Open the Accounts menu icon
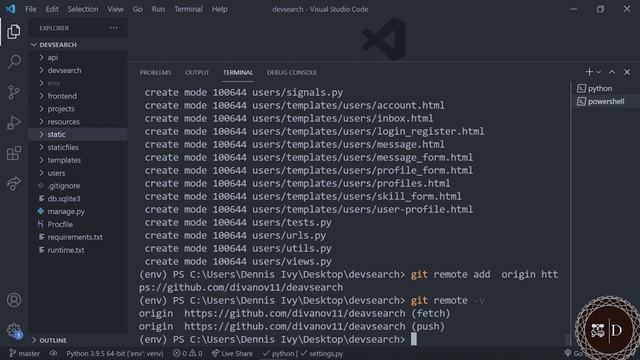This screenshot has width=640, height=360. (13, 300)
